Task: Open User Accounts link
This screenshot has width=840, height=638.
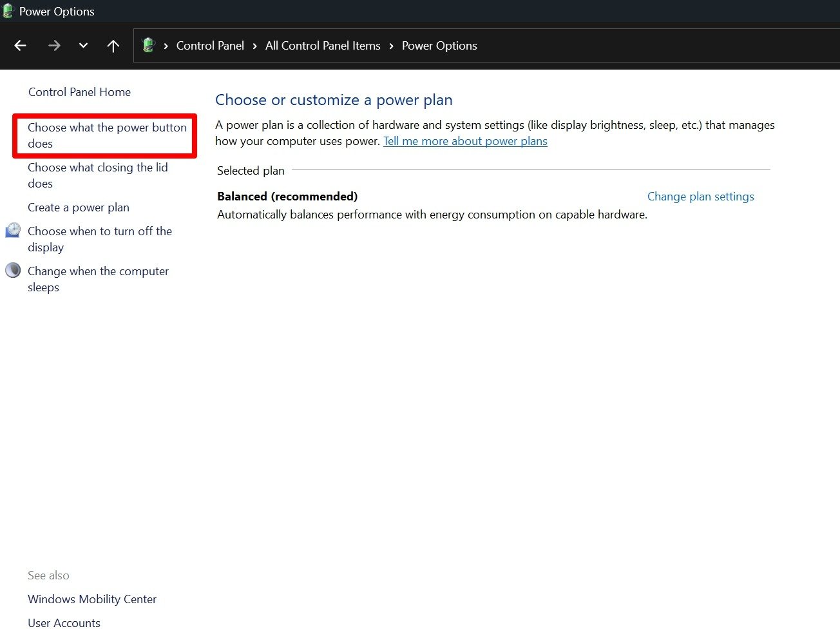Action: click(x=64, y=623)
